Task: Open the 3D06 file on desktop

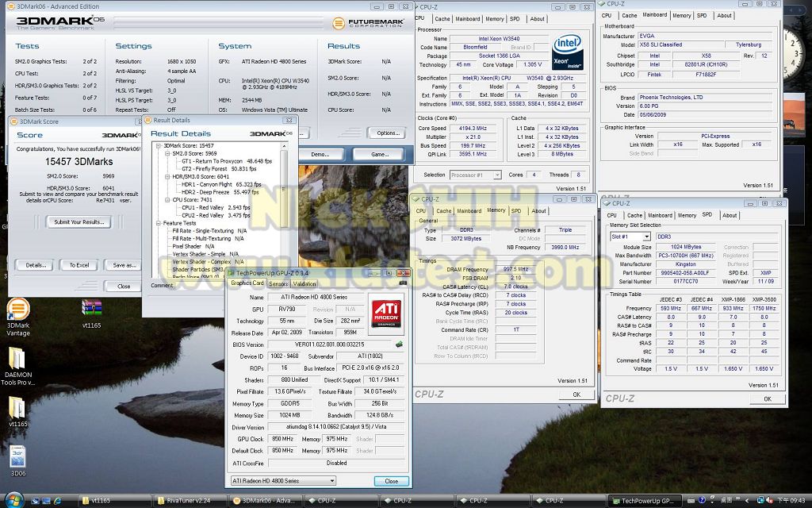Action: (17, 456)
